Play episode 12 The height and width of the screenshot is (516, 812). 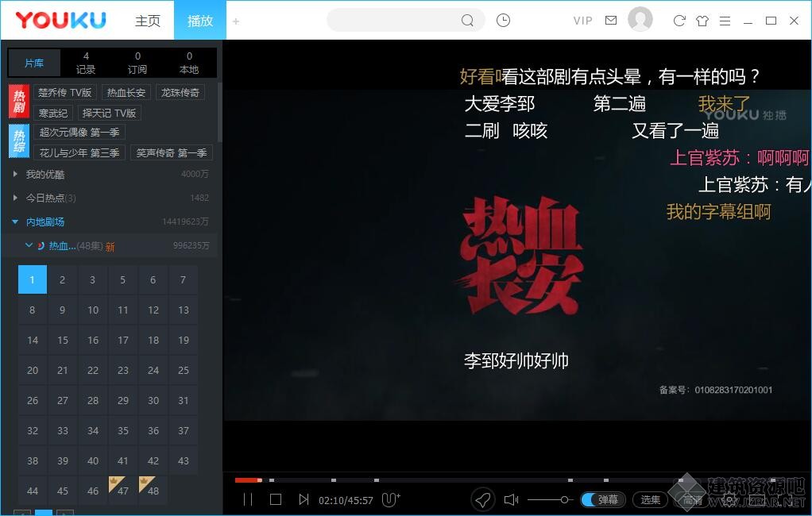pos(153,310)
